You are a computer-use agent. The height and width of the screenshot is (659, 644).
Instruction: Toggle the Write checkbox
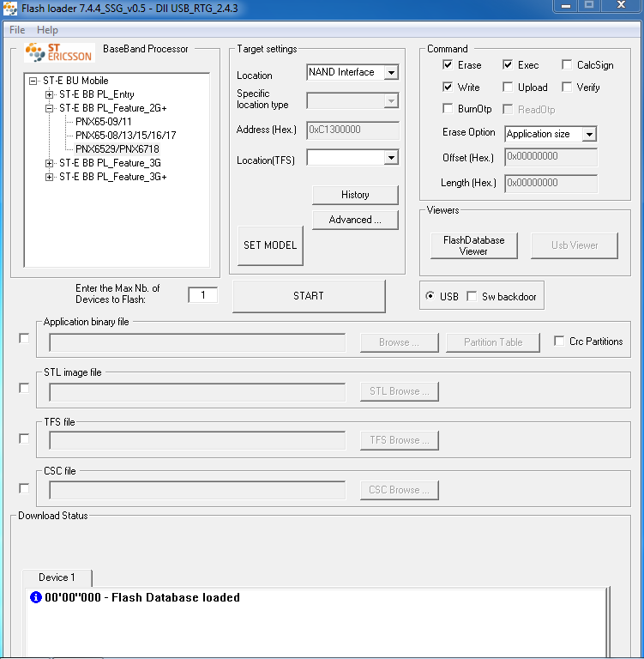click(448, 87)
